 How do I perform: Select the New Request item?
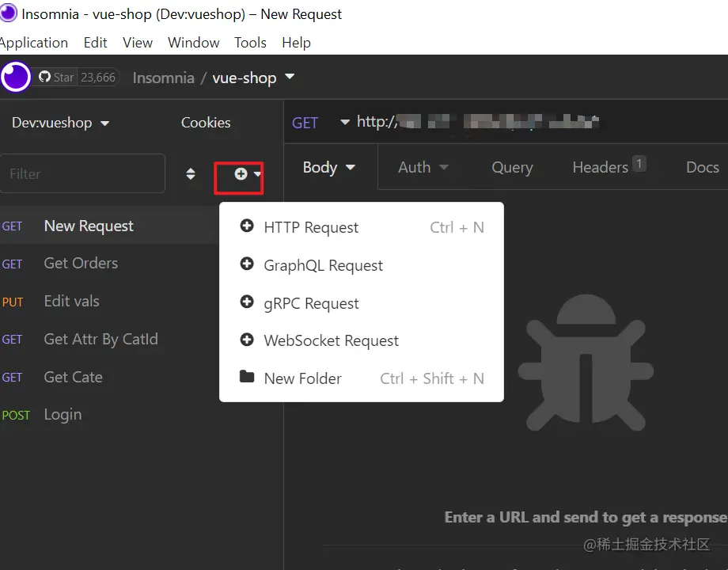tap(109, 226)
